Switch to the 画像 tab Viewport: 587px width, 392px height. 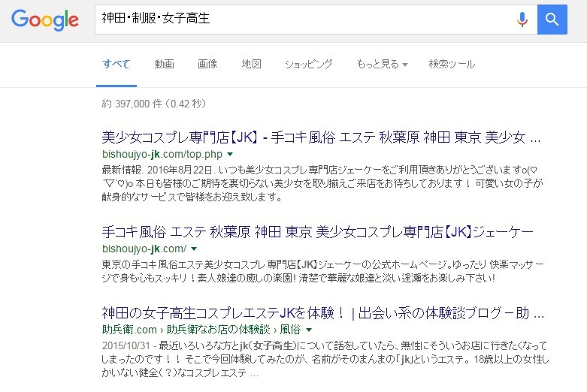[207, 64]
